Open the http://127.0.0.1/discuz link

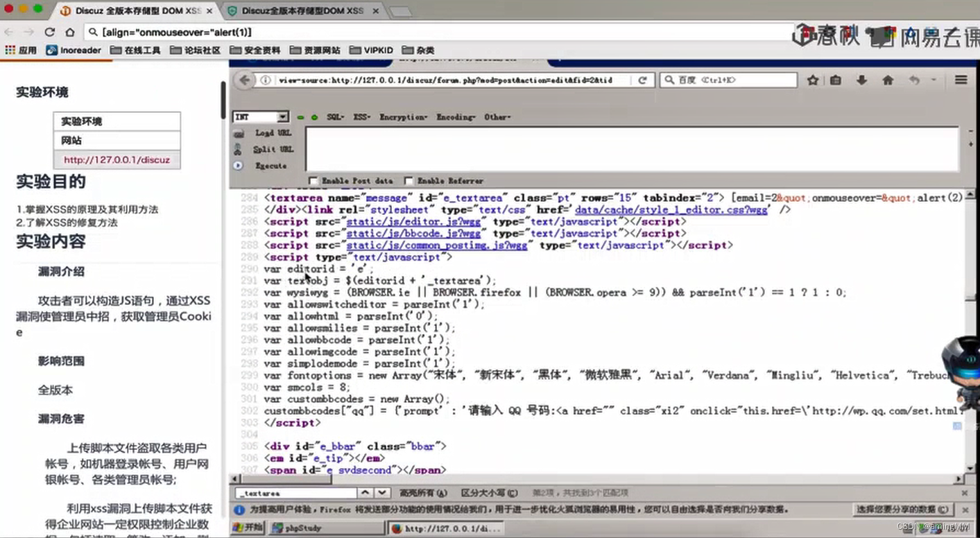(117, 159)
